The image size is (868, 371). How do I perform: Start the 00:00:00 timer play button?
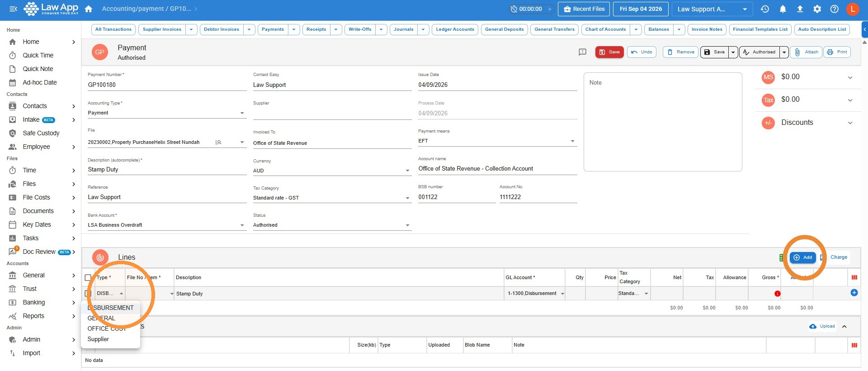[550, 9]
